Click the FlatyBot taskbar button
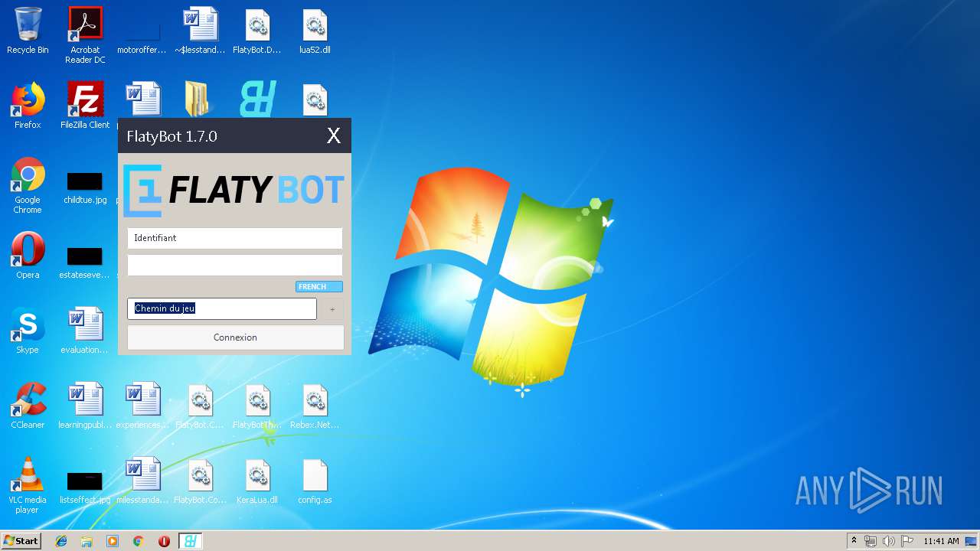Screen dimensions: 980x551 [x=191, y=541]
